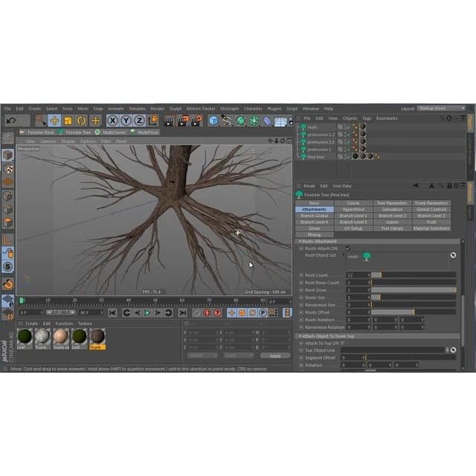Click Play Forward button in timeline
The height and width of the screenshot is (476, 476).
tap(147, 312)
